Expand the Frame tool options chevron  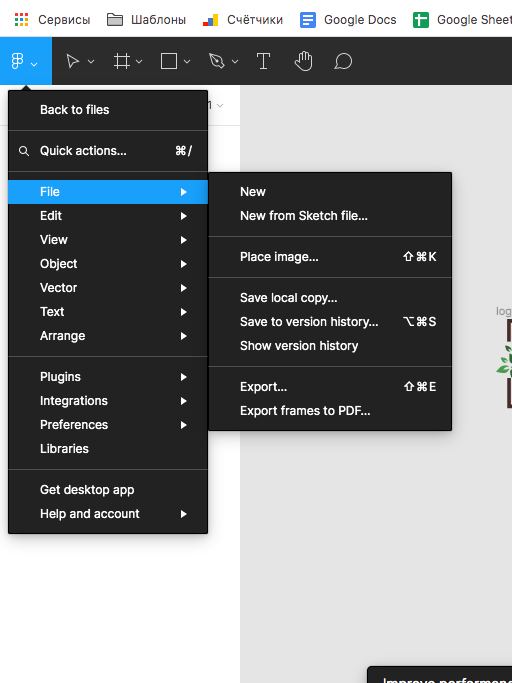coord(139,61)
